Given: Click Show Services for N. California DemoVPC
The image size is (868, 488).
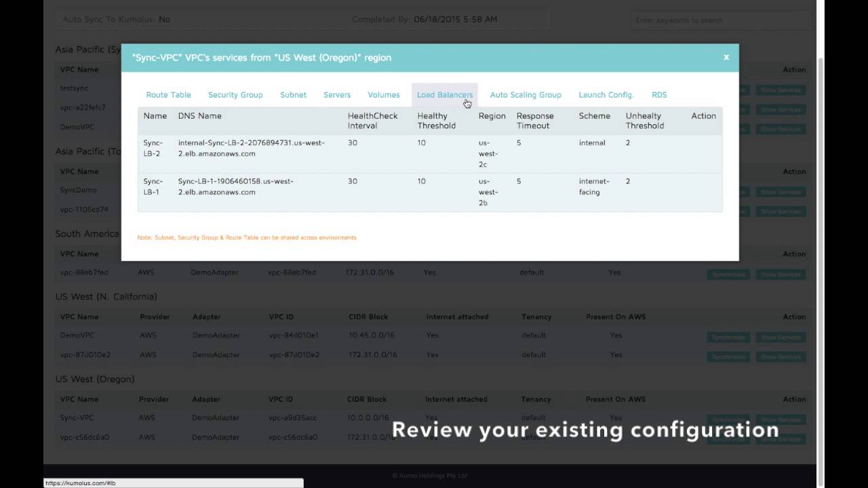Looking at the screenshot, I should click(x=781, y=337).
